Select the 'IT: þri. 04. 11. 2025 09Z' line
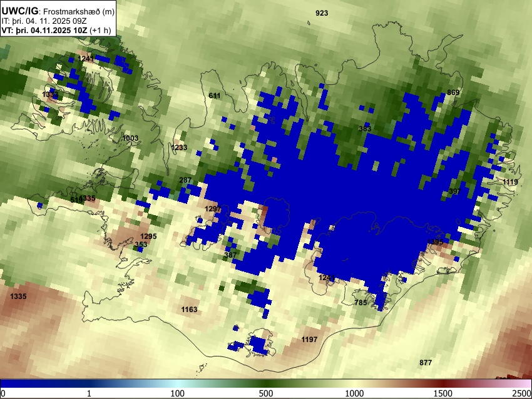 [x=44, y=21]
